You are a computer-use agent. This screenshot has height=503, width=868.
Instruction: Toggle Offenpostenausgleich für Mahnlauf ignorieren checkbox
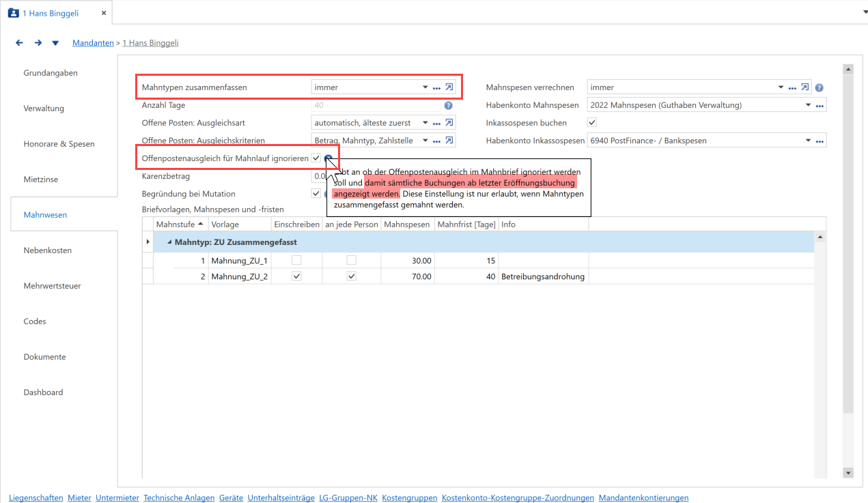[x=316, y=158]
